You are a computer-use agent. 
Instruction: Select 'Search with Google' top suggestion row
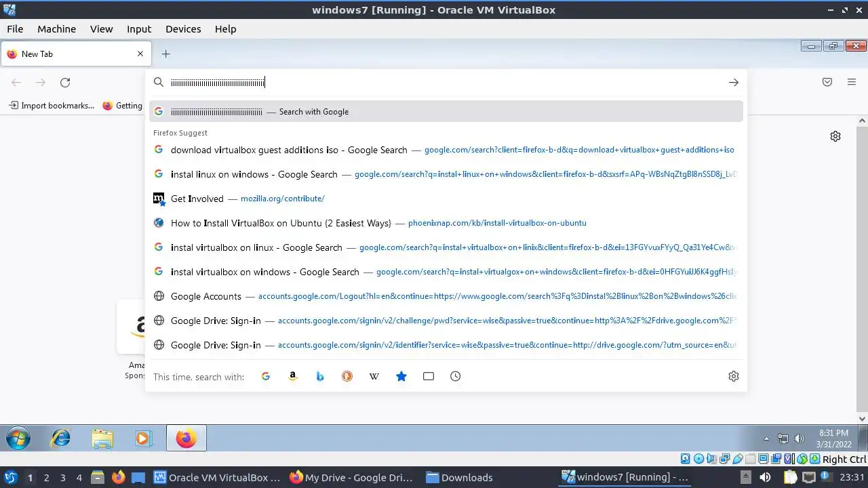point(446,112)
